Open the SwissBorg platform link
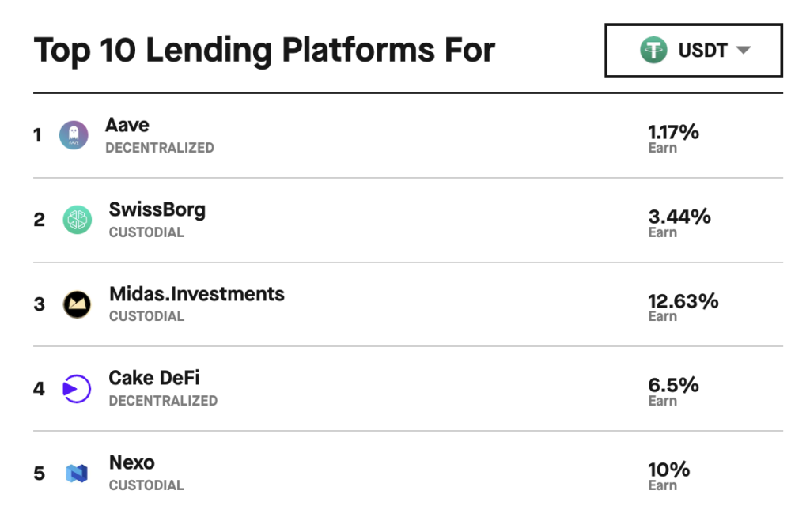The image size is (810, 532). [x=157, y=210]
